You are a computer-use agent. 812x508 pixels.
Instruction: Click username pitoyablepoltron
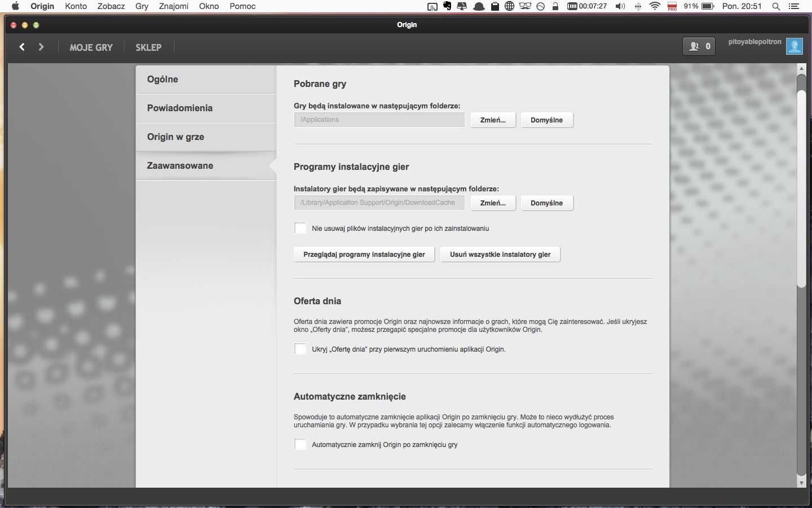(x=754, y=42)
